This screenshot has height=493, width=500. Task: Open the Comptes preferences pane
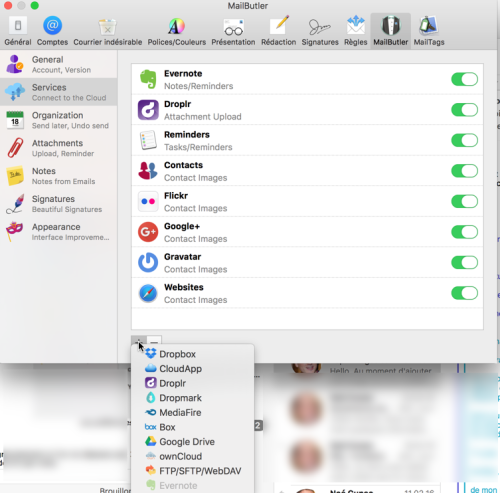(52, 31)
